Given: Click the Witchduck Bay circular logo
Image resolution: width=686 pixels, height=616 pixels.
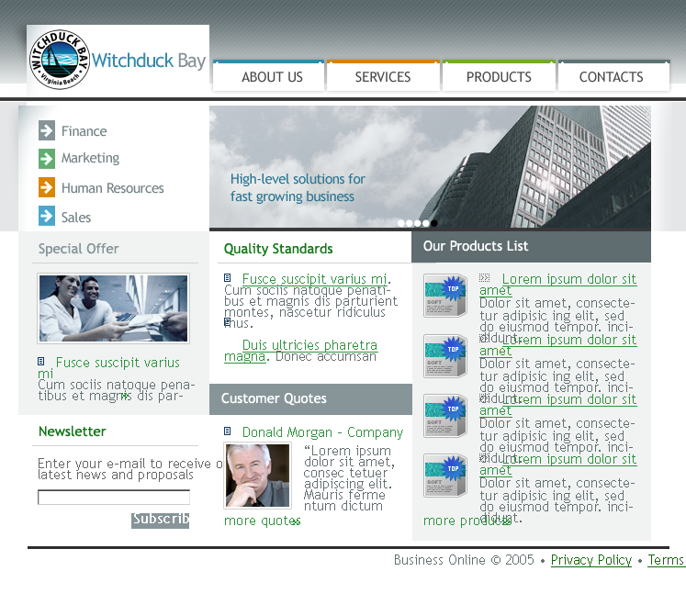Looking at the screenshot, I should pos(60,61).
